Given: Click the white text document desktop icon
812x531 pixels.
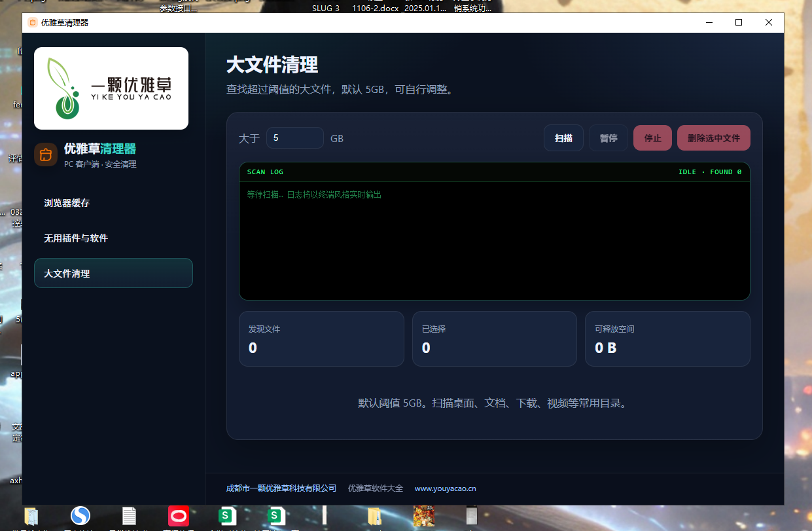Looking at the screenshot, I should [x=129, y=516].
